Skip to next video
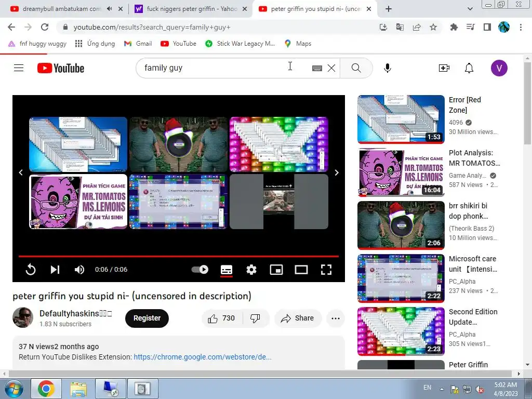This screenshot has width=532, height=399. [55, 270]
